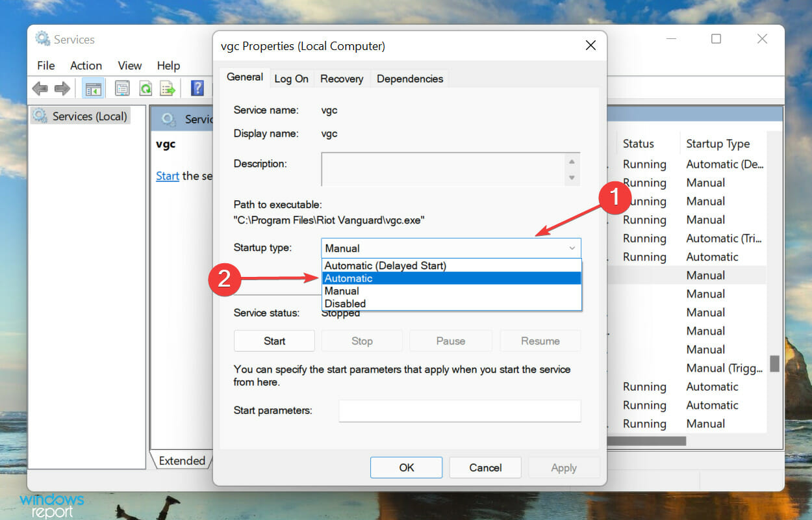Click the Services gear icon in title bar
This screenshot has height=520, width=812.
(x=43, y=39)
